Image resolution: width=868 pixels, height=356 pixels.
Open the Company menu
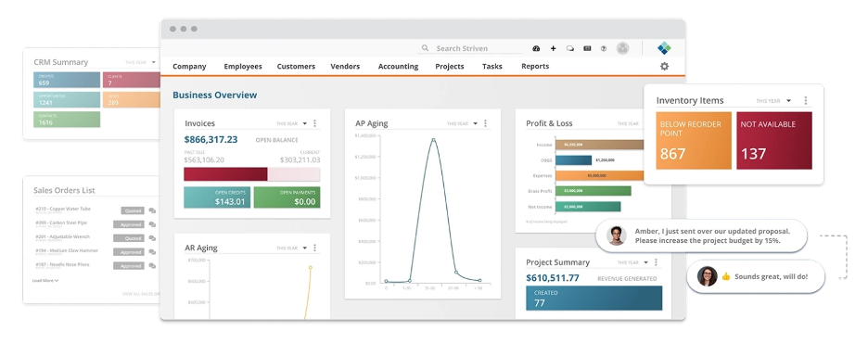click(x=189, y=67)
